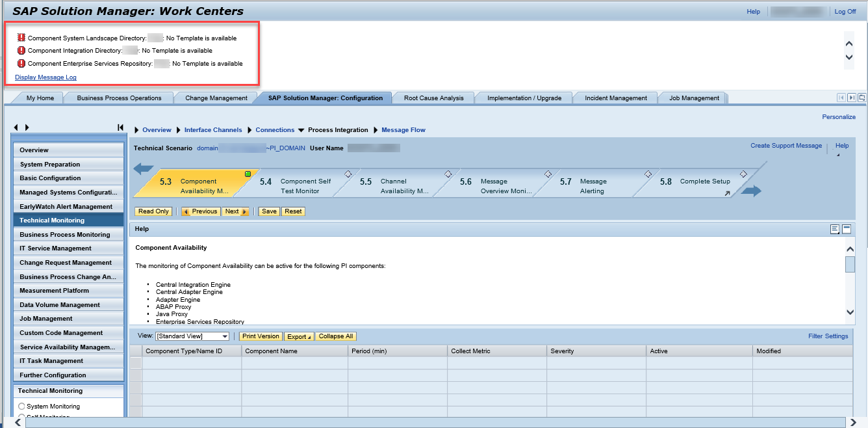The width and height of the screenshot is (868, 428).
Task: Collapse the left navigation with bar-arrow icon
Action: pyautogui.click(x=120, y=127)
